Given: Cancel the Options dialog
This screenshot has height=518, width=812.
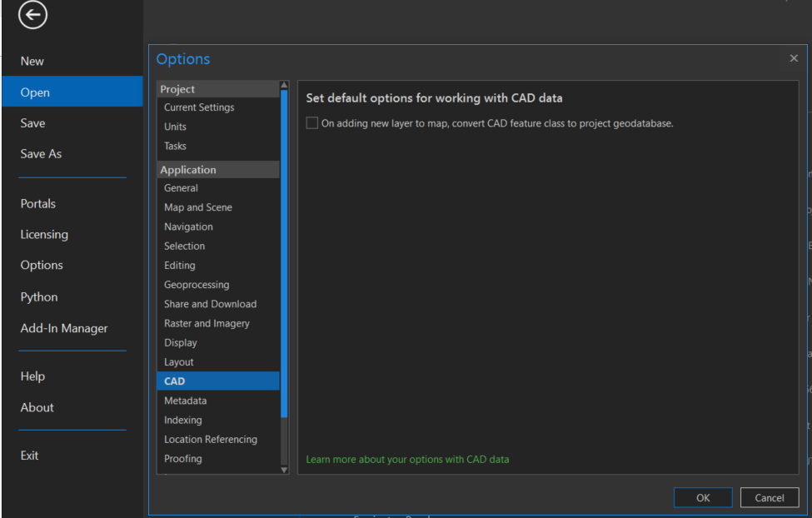Looking at the screenshot, I should pyautogui.click(x=769, y=498).
